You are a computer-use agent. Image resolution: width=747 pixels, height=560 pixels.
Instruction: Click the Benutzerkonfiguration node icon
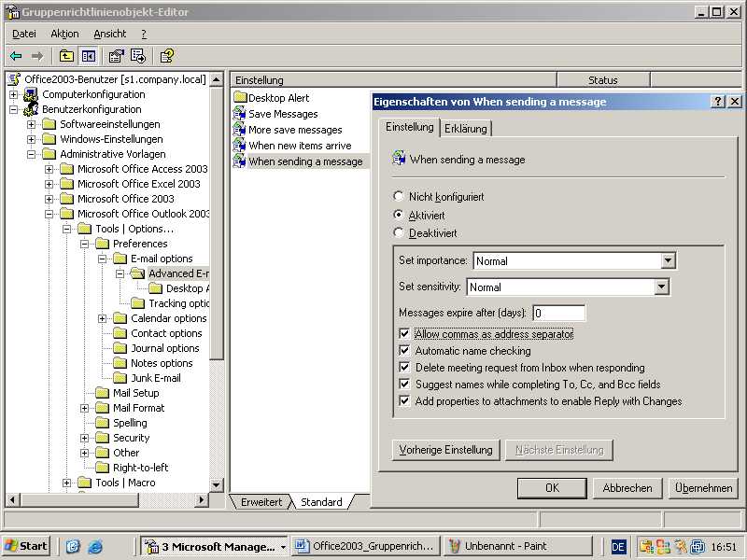32,109
